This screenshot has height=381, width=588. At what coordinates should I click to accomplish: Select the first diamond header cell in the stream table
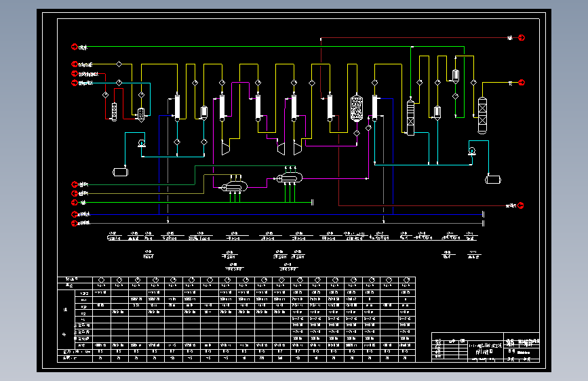(102, 280)
